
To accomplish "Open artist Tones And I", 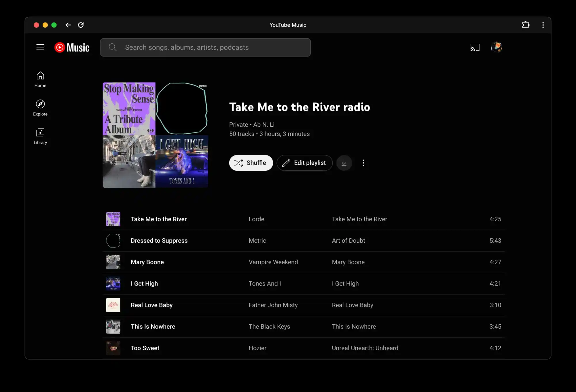I will (265, 283).
